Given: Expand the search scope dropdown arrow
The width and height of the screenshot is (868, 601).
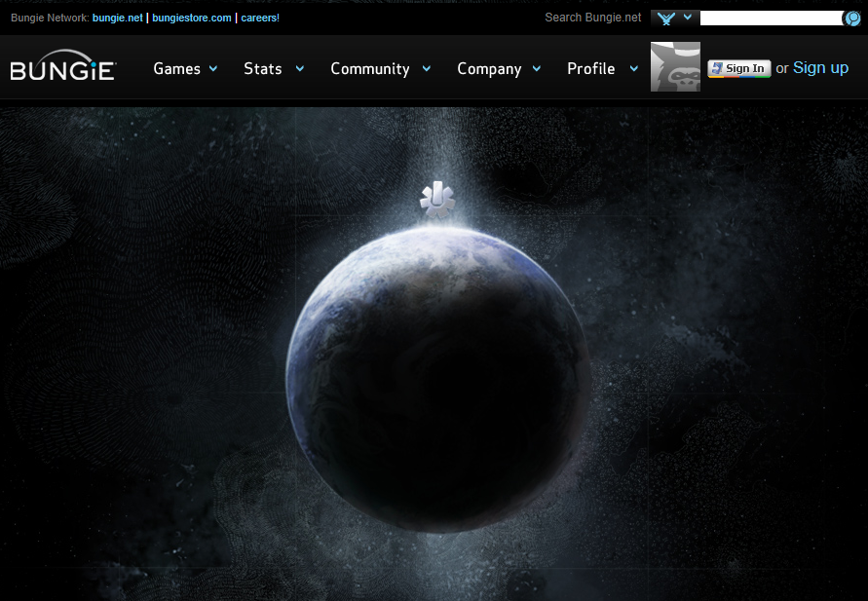Looking at the screenshot, I should coord(688,18).
